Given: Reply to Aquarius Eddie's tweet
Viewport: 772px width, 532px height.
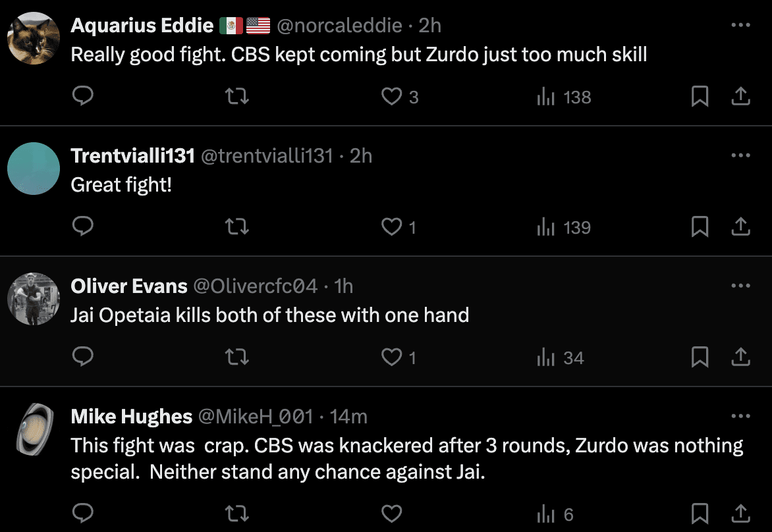Looking at the screenshot, I should pos(82,97).
